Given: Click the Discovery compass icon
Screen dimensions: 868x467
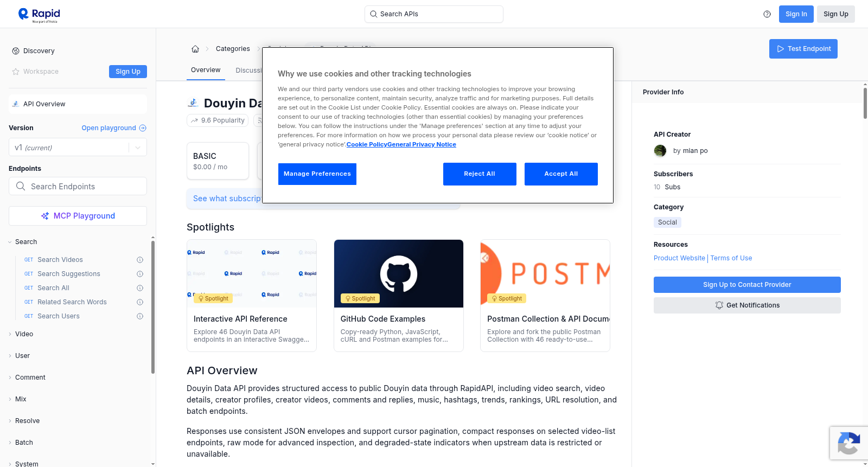Looking at the screenshot, I should click(16, 51).
